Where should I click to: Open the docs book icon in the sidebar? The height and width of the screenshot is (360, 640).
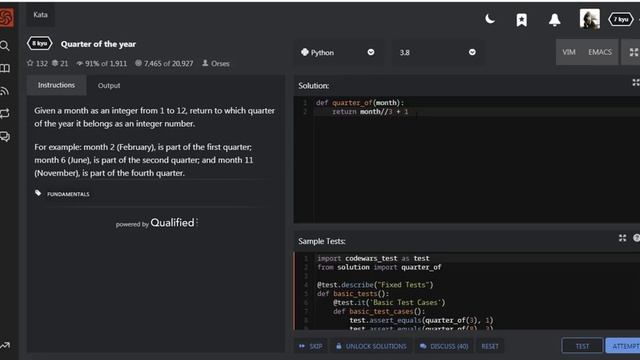[5, 68]
